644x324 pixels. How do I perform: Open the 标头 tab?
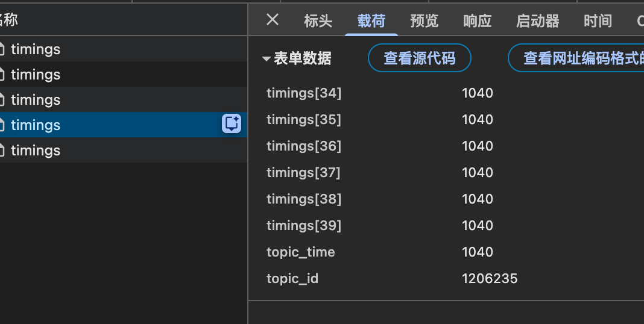click(x=318, y=20)
